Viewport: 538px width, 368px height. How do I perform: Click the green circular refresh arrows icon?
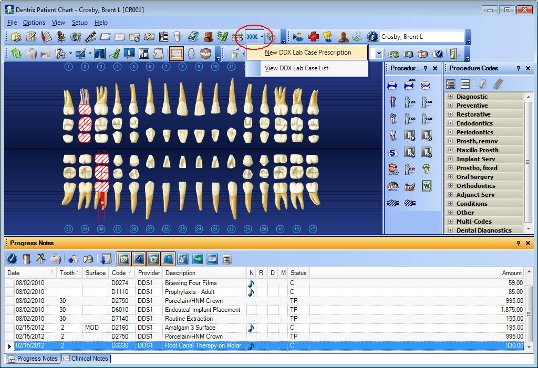click(x=16, y=54)
